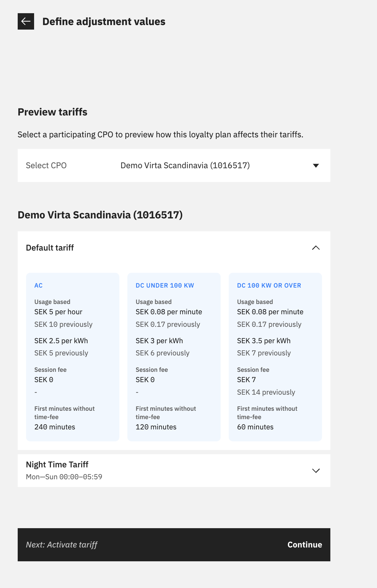
Task: Click Demo Virta Scandinavia in the CPO selector
Action: [x=185, y=165]
